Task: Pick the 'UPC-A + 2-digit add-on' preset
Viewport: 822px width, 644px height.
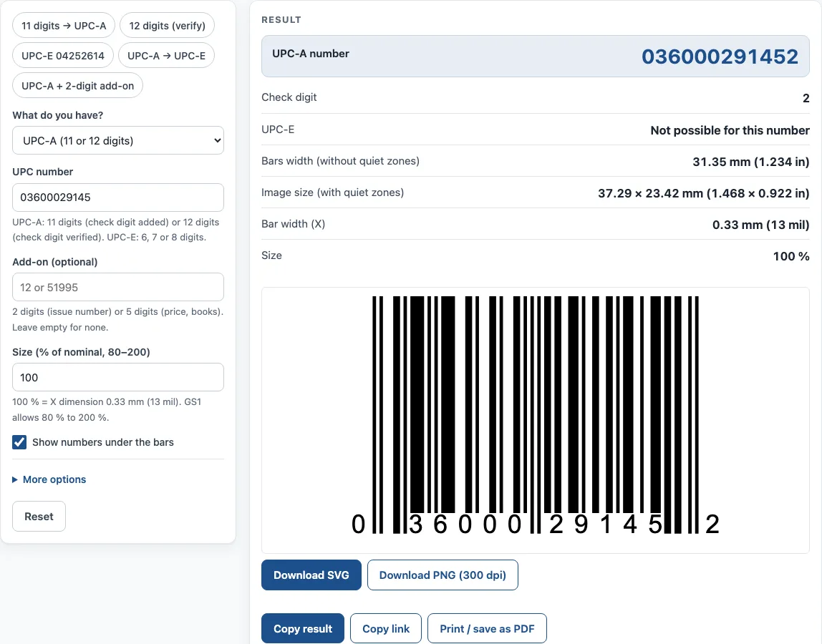Action: pos(77,85)
